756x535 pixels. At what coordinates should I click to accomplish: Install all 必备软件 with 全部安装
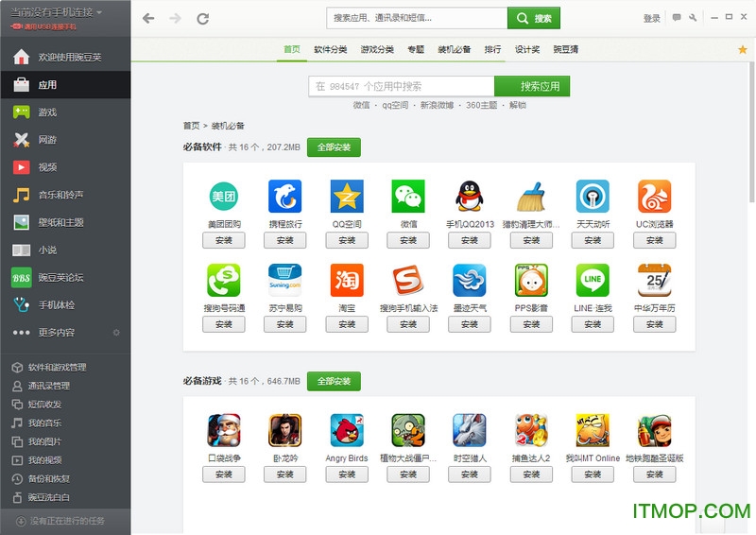point(334,147)
